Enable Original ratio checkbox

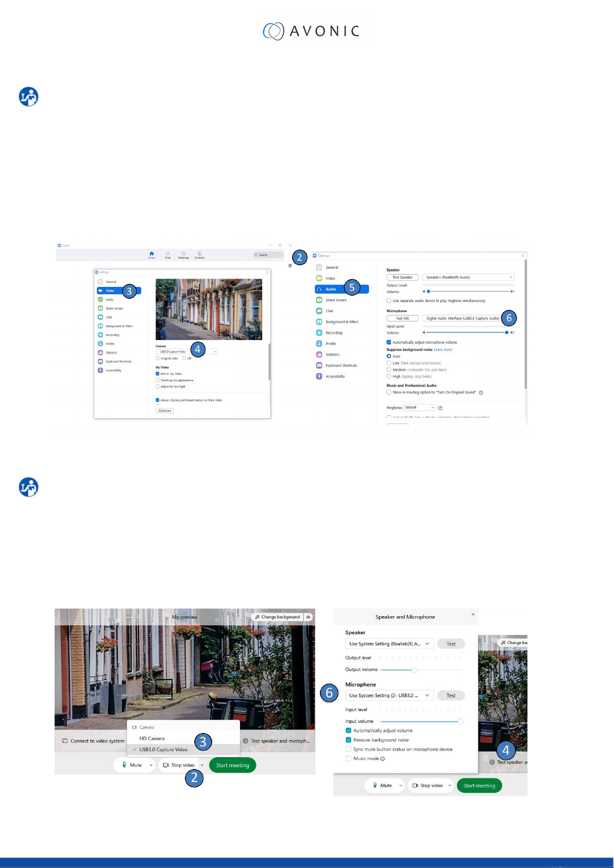pyautogui.click(x=158, y=358)
